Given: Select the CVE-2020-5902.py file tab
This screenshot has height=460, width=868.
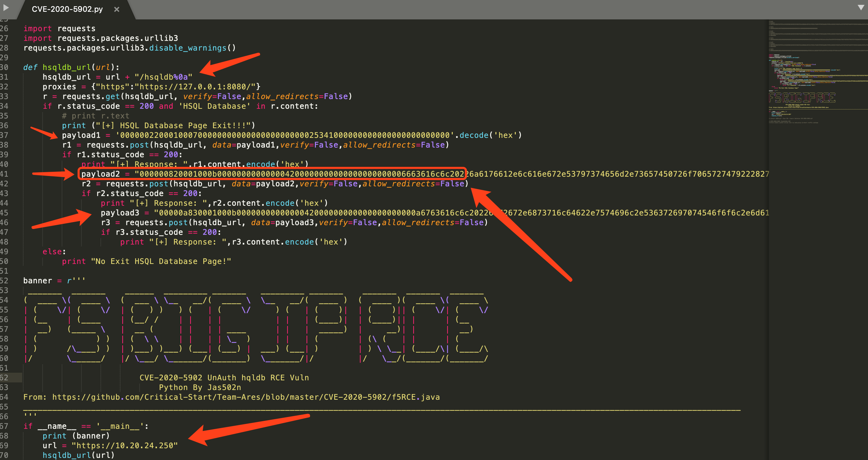Looking at the screenshot, I should tap(67, 9).
